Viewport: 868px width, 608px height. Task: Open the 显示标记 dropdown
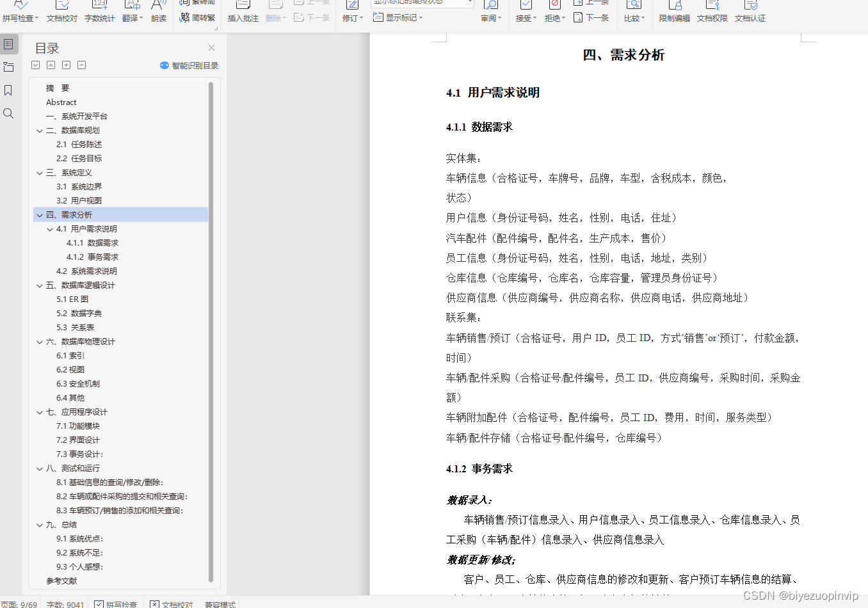pos(398,18)
